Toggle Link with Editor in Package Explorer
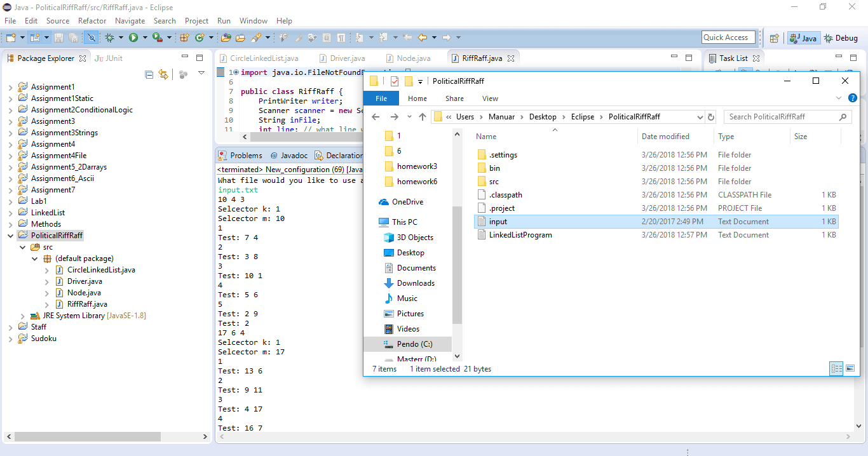The height and width of the screenshot is (456, 868). (163, 74)
